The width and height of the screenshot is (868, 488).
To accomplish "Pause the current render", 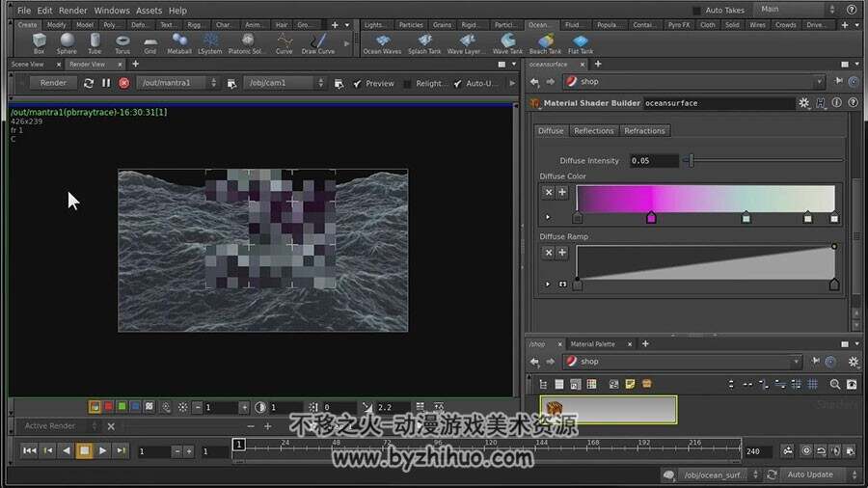I will (x=106, y=83).
